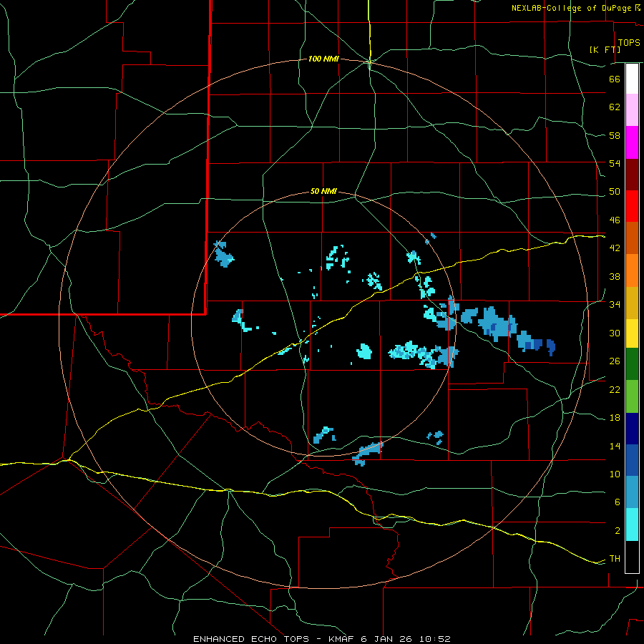Click the [K FT] units label
This screenshot has width=644, height=644.
[605, 49]
